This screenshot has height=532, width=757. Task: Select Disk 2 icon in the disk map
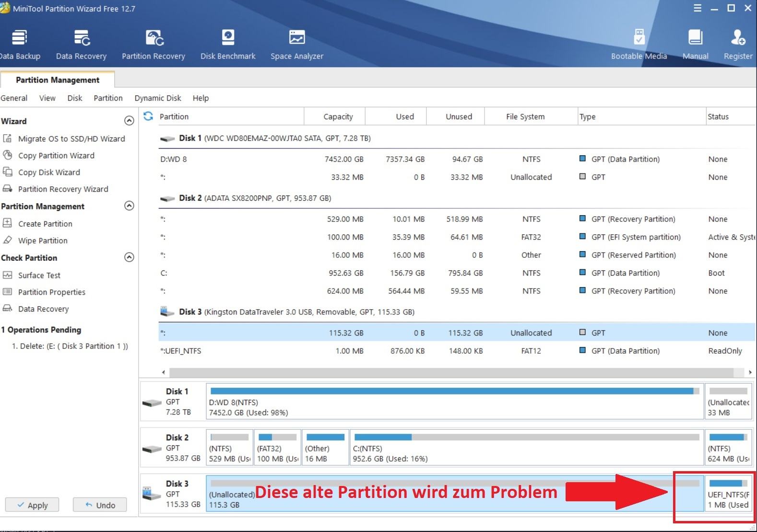click(x=152, y=449)
